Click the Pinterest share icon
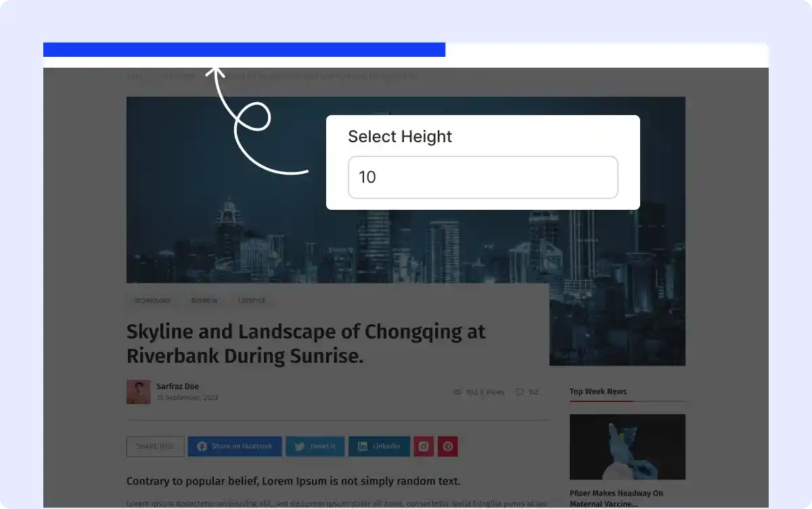This screenshot has height=509, width=812. click(448, 447)
